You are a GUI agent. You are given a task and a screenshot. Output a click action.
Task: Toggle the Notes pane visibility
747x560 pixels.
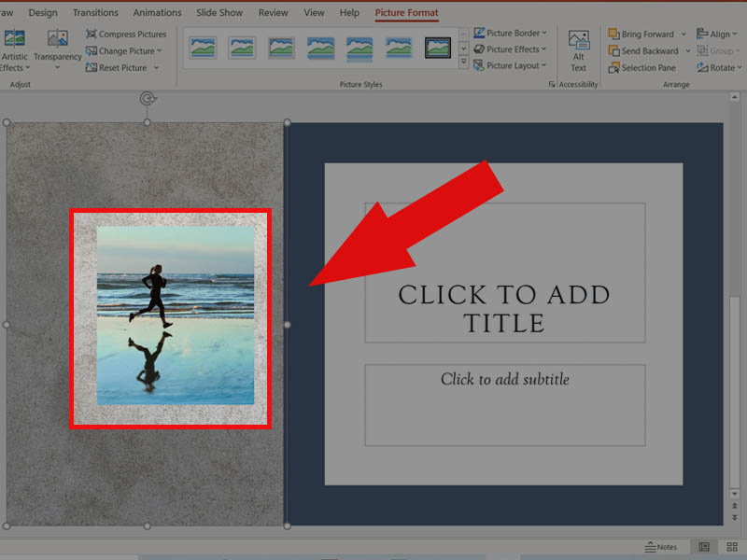(x=660, y=547)
